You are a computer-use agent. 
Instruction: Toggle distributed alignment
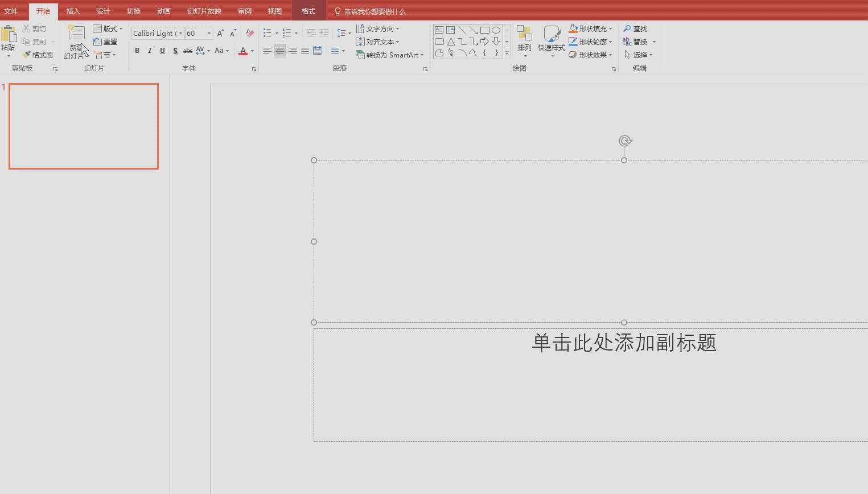tap(318, 51)
